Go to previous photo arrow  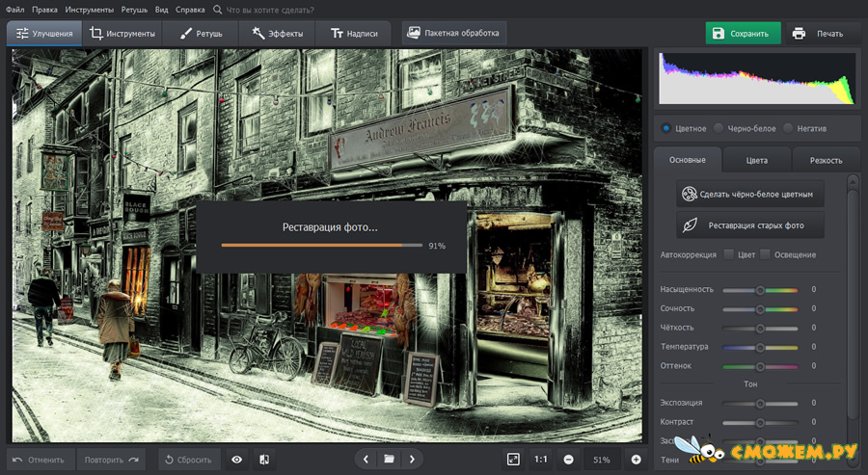point(366,459)
